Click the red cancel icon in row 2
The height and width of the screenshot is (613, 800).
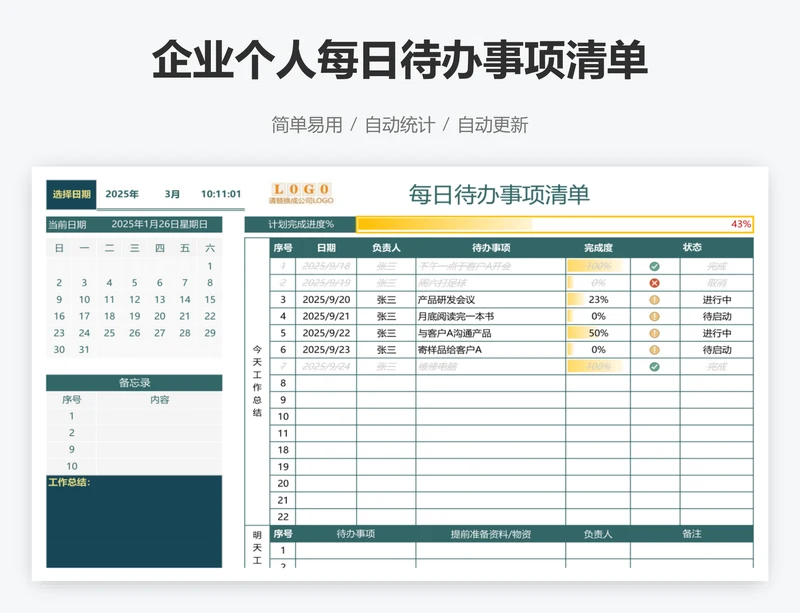tap(654, 283)
